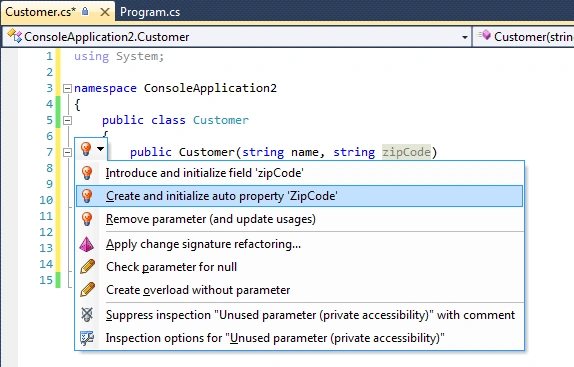Image resolution: width=574 pixels, height=367 pixels.
Task: Click 'using System;' on line 1
Action: (x=119, y=56)
